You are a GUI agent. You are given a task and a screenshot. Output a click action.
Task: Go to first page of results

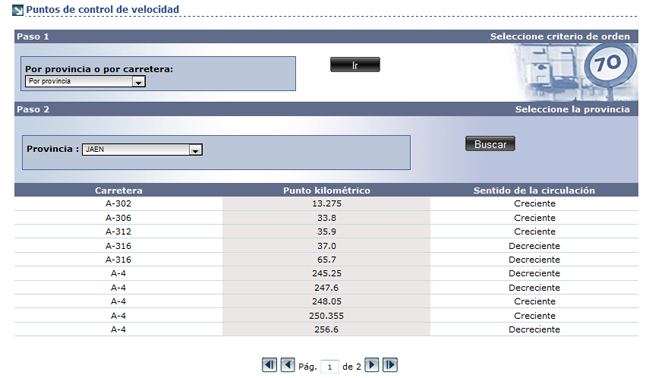(269, 365)
